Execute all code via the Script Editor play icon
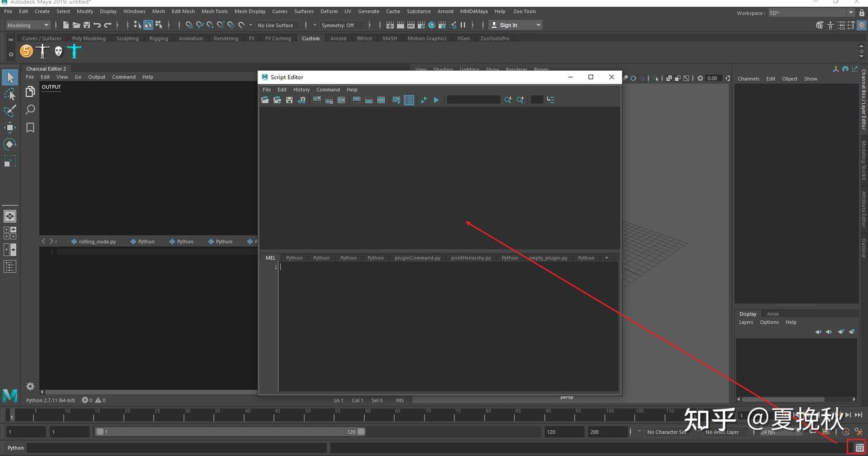This screenshot has height=456, width=868. 436,100
